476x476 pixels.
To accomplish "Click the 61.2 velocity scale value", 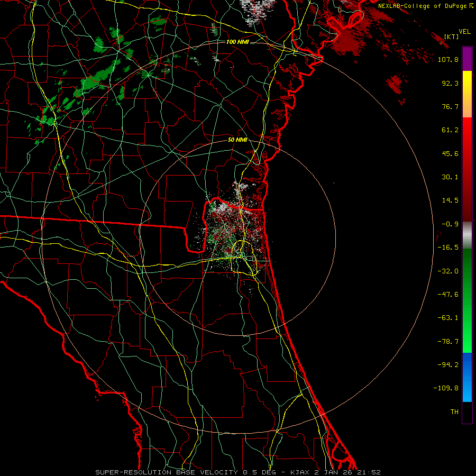I will click(x=450, y=130).
